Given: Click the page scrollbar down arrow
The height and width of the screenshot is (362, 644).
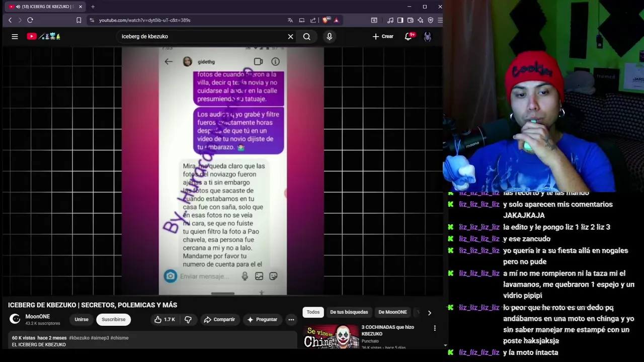Looking at the screenshot, I should pyautogui.click(x=445, y=345).
